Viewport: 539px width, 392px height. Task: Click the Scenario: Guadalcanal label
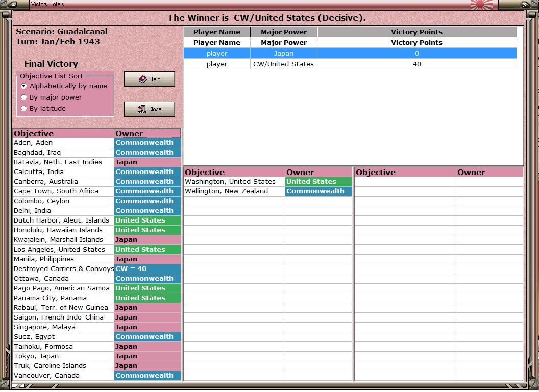click(62, 31)
